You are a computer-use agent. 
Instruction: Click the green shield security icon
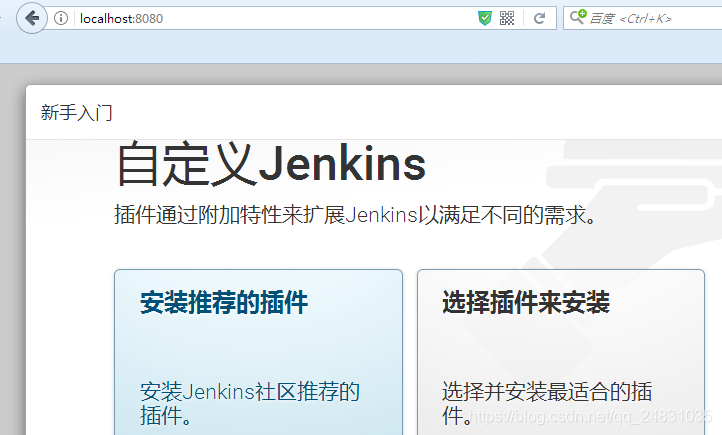[485, 18]
